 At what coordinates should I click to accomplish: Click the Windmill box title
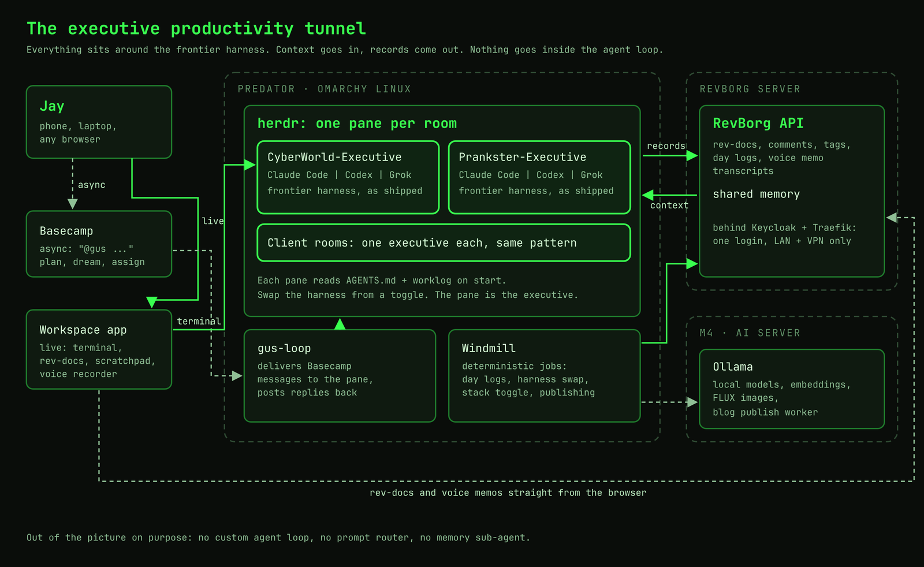point(489,348)
